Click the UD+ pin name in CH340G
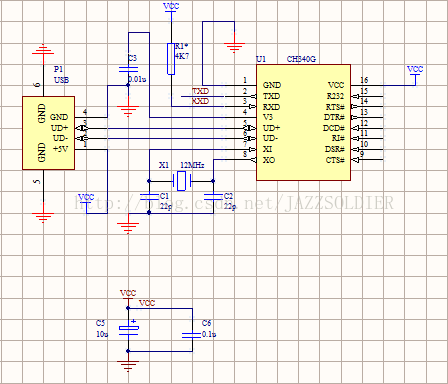 point(271,128)
